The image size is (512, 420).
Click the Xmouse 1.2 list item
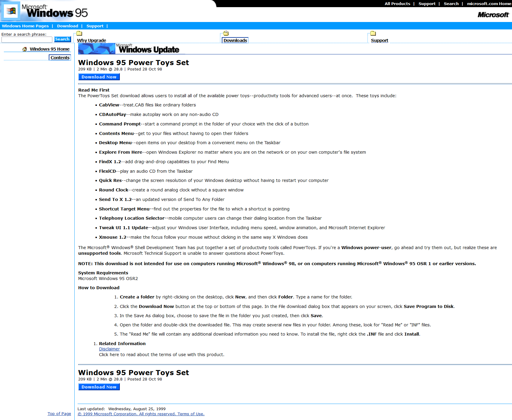click(203, 237)
